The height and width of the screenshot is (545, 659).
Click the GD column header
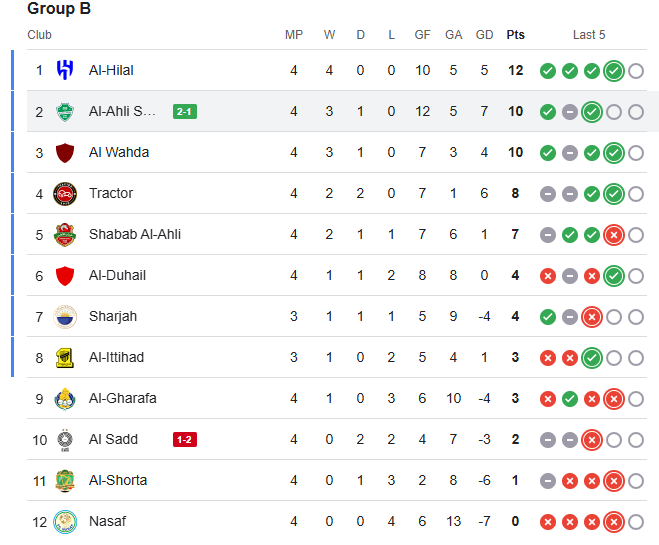coord(484,35)
